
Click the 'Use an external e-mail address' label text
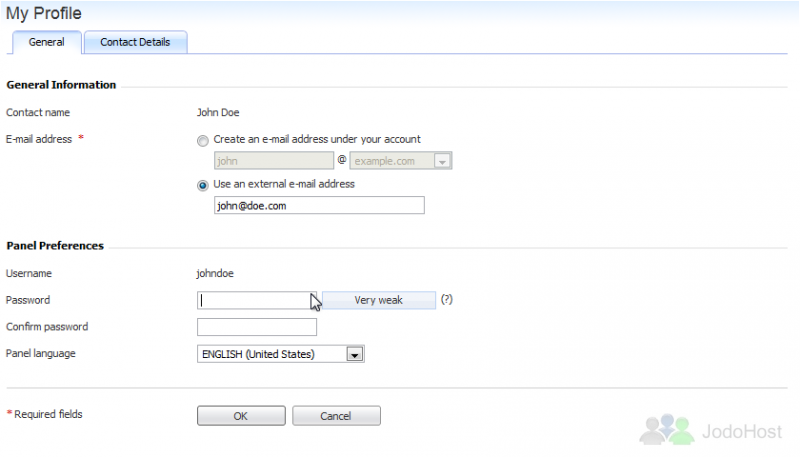pos(284,184)
